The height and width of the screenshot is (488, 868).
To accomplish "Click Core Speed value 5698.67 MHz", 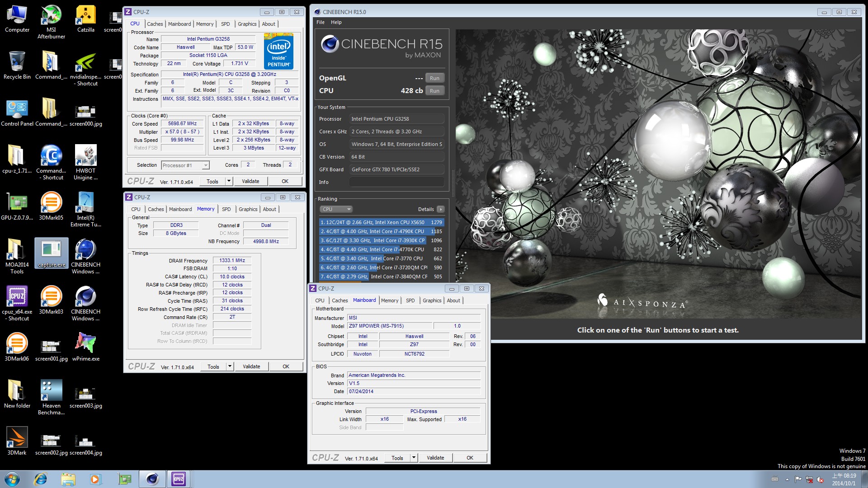I will coord(182,123).
